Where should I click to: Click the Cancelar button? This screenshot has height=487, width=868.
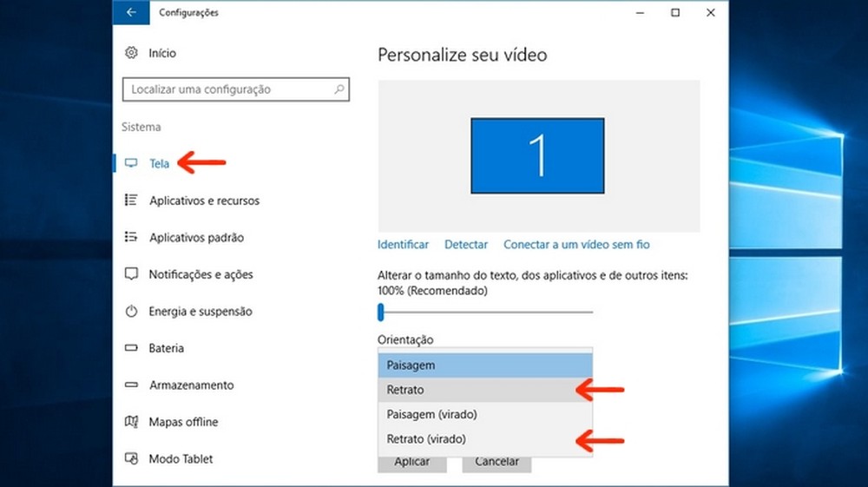(x=496, y=464)
